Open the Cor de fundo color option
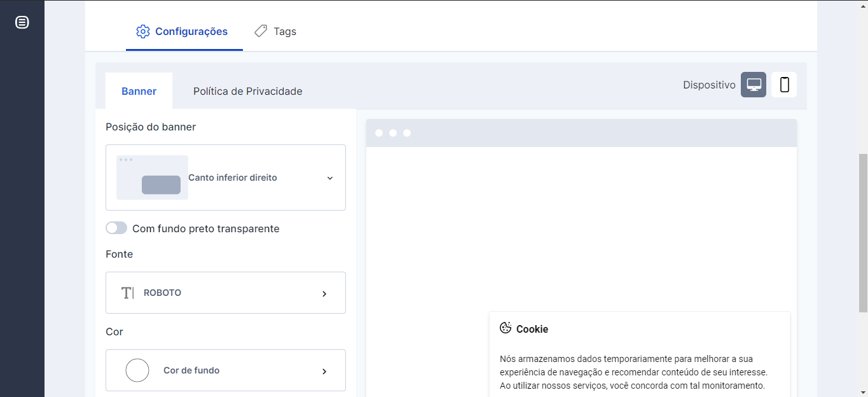 [x=226, y=370]
